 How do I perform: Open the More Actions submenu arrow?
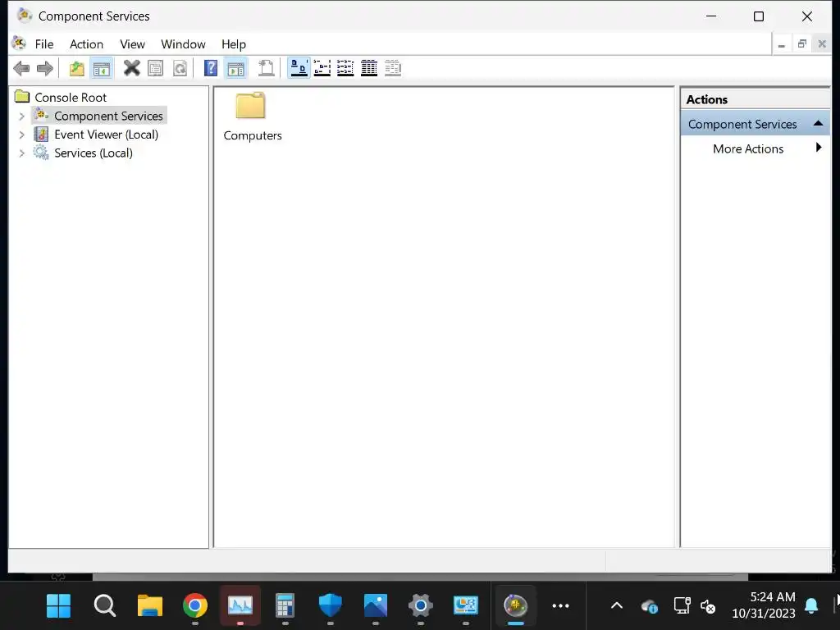coord(819,148)
